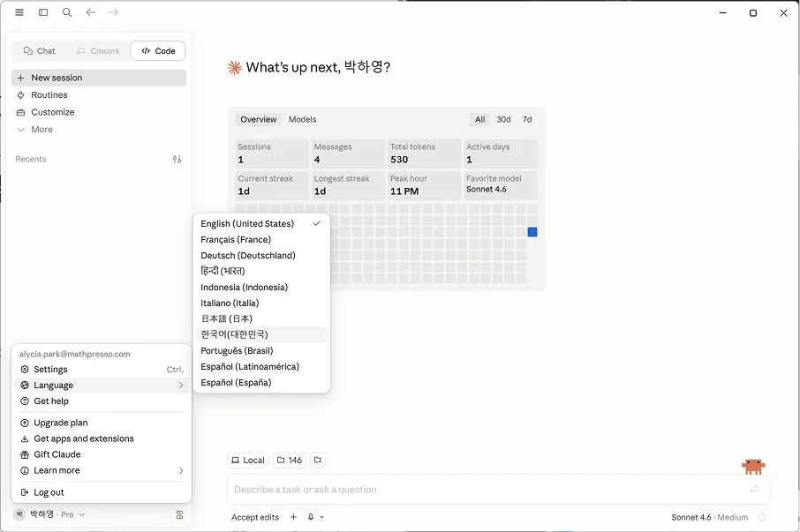This screenshot has height=532, width=800.
Task: Click the user avatar at bottom left
Action: pyautogui.click(x=19, y=514)
